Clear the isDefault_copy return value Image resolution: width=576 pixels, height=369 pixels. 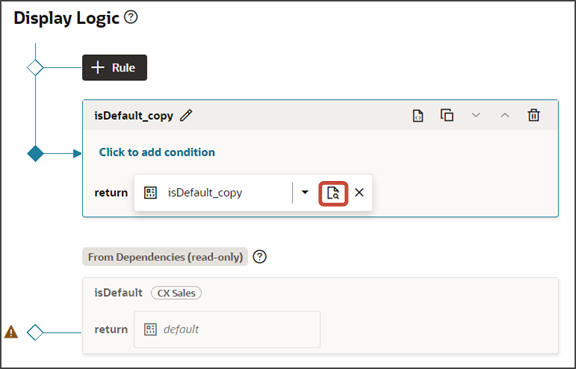point(359,192)
